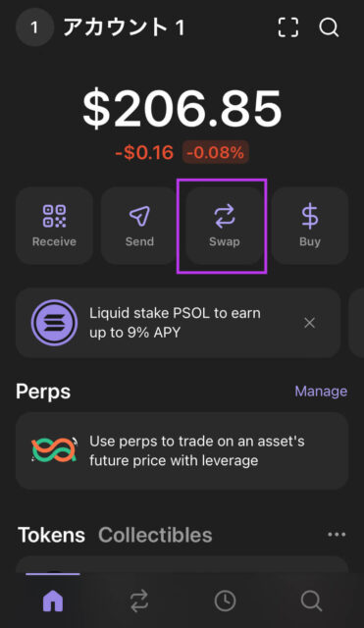Tap the Send paper plane button
The height and width of the screenshot is (628, 364).
point(139,226)
